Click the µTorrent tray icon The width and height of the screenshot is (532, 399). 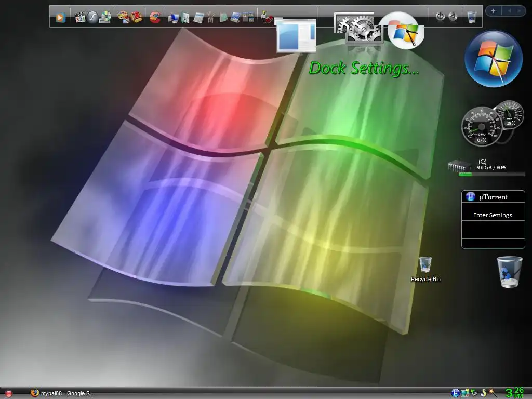coord(455,393)
